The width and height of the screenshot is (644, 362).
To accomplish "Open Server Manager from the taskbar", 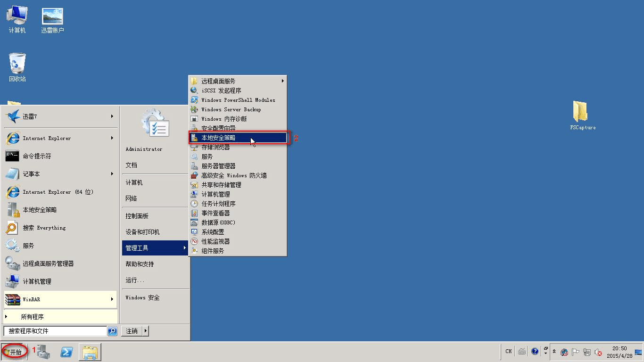I will [43, 352].
